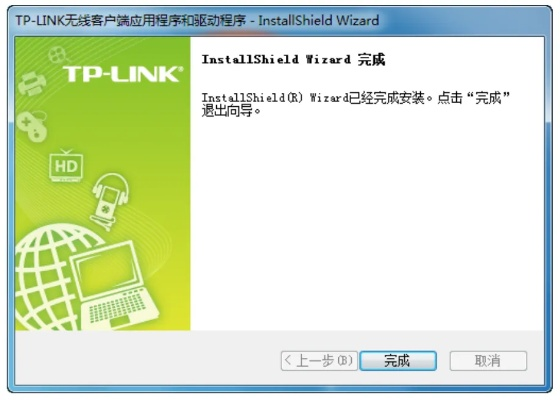Screen dimensions: 560x400
Task: Click the soccer ball icon above the logo
Action: [x=58, y=55]
